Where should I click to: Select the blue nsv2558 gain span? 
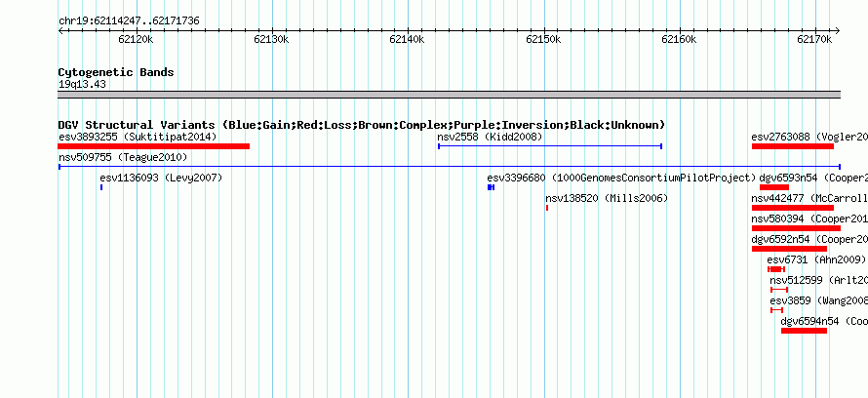click(x=550, y=146)
